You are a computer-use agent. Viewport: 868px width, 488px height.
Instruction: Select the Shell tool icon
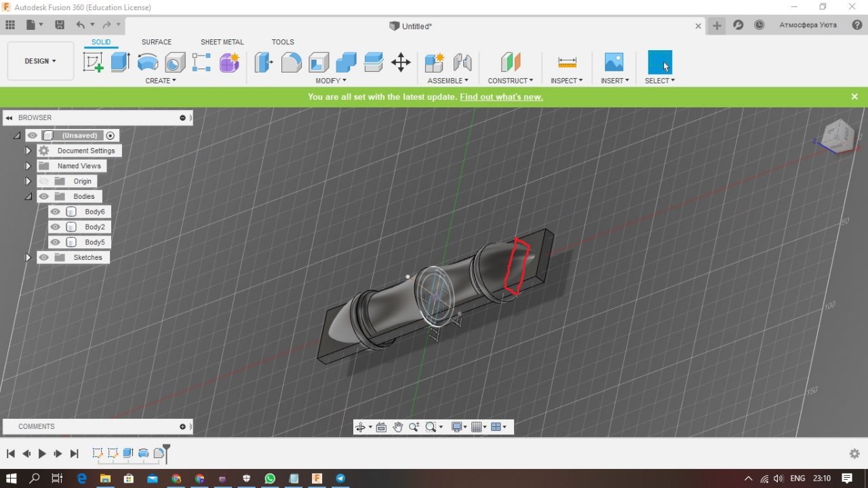coord(319,62)
